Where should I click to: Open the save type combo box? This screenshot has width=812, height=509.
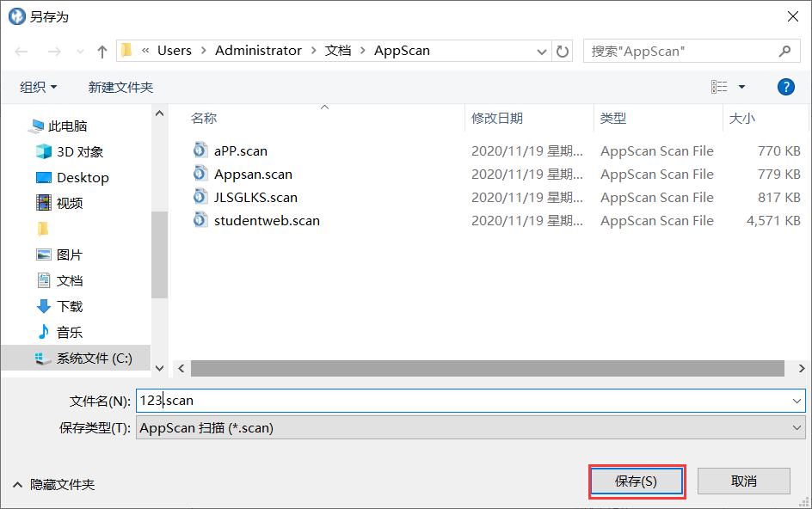point(471,427)
